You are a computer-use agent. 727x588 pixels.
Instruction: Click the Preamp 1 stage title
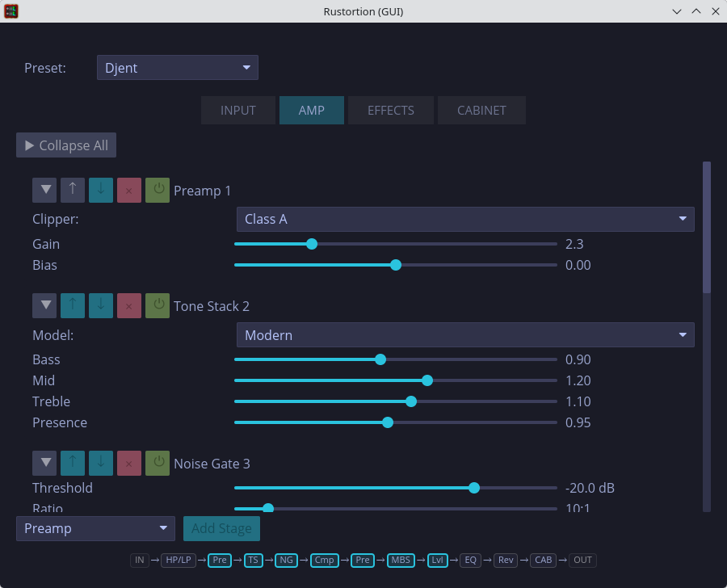point(202,191)
